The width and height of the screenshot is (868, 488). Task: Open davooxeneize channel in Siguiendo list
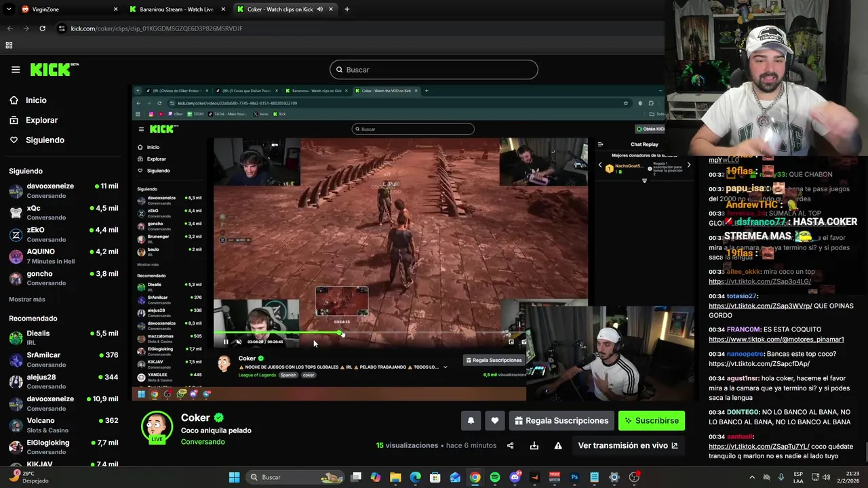pos(64,190)
